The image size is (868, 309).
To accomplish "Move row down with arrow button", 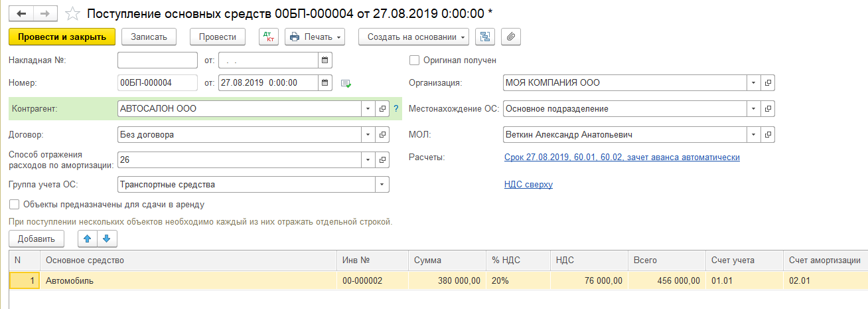I will [105, 239].
